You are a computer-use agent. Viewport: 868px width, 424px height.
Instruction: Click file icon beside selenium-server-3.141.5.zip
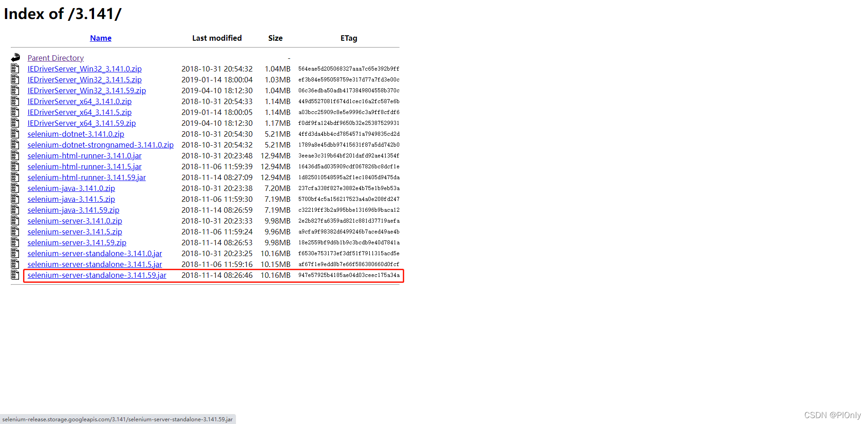tap(15, 232)
